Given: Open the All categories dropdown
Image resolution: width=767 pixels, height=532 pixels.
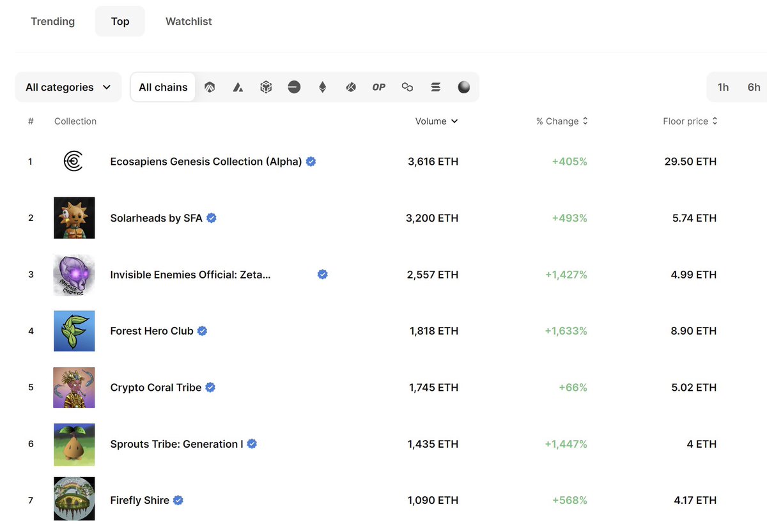Looking at the screenshot, I should [68, 87].
